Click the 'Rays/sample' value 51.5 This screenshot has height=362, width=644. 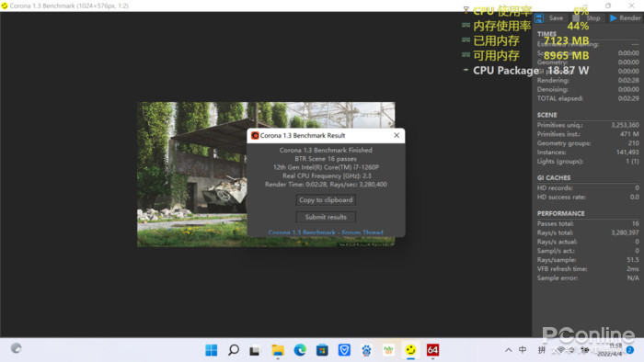coord(633,260)
